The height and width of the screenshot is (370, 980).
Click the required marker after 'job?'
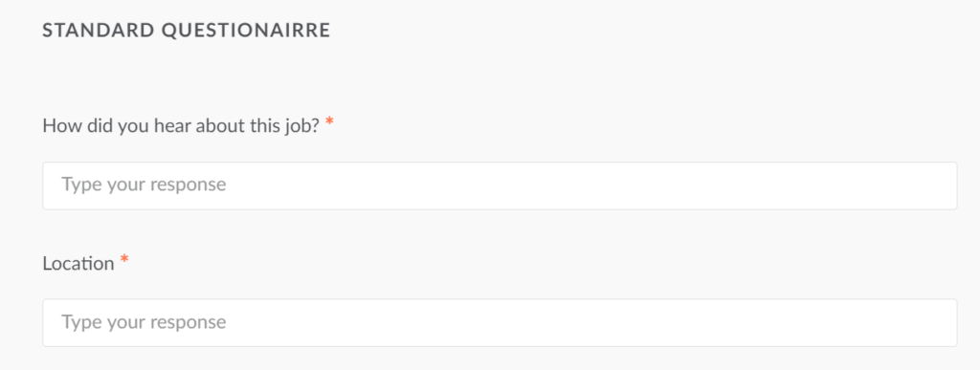[x=329, y=122]
